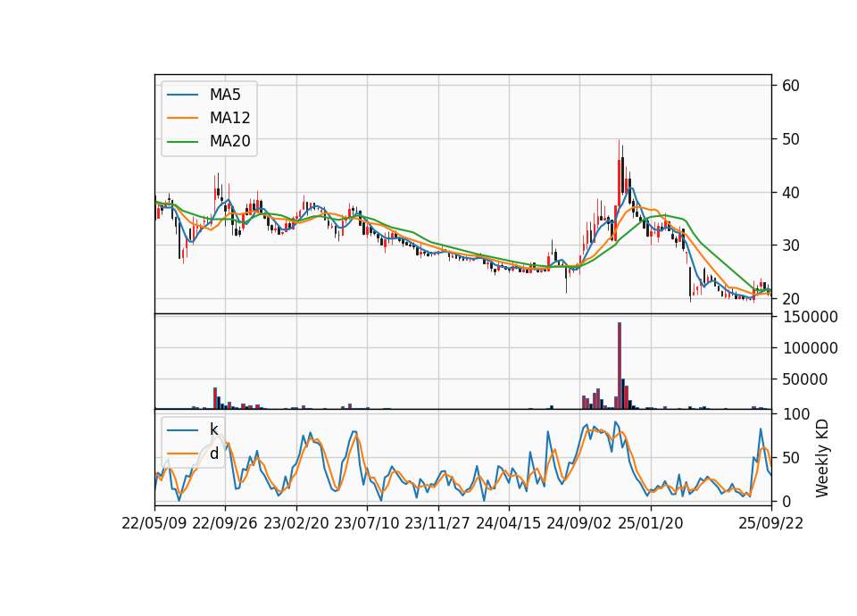Click the 22/09/26 date tick label
The width and height of the screenshot is (857, 616).
pyautogui.click(x=225, y=523)
